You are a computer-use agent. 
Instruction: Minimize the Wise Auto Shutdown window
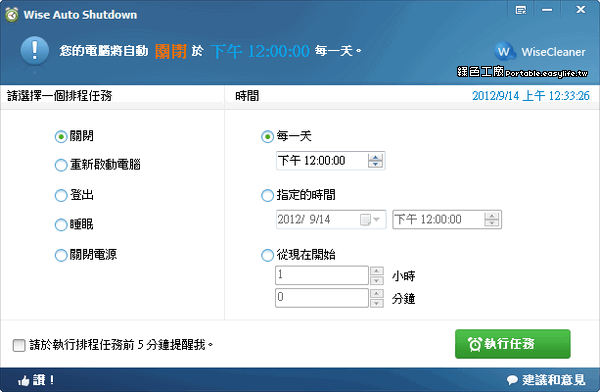click(x=547, y=10)
